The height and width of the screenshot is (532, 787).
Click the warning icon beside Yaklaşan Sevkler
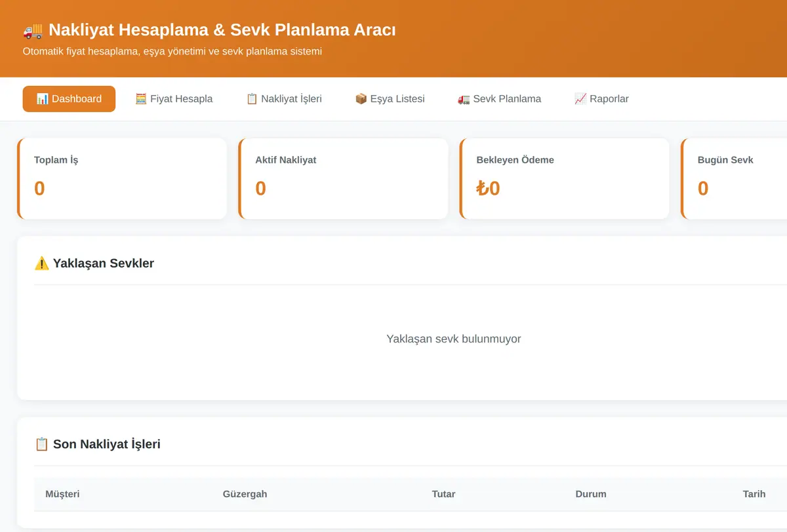tap(41, 264)
